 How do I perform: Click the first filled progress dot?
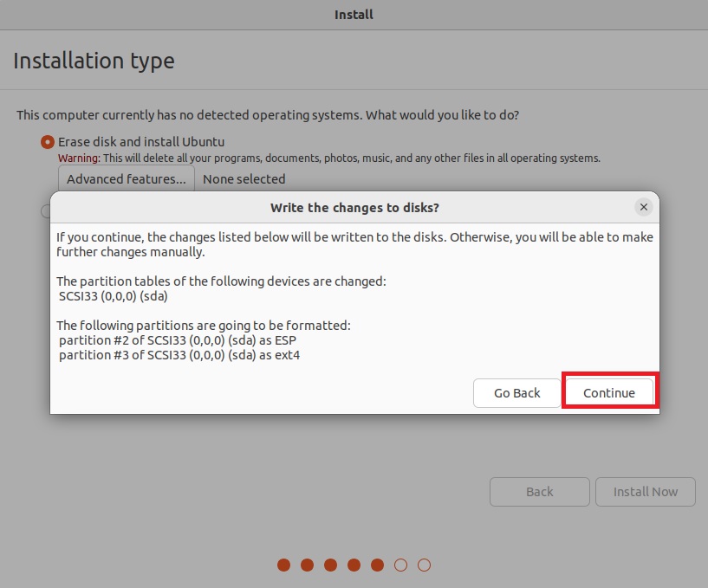point(283,565)
